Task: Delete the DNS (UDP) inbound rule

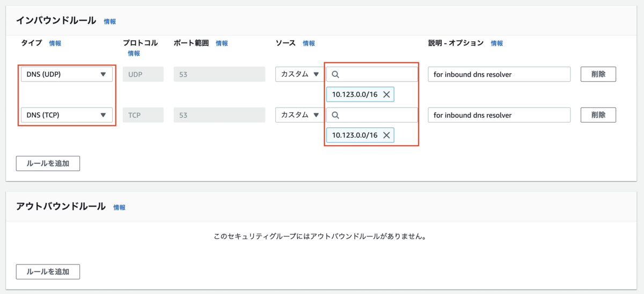Action: point(598,74)
